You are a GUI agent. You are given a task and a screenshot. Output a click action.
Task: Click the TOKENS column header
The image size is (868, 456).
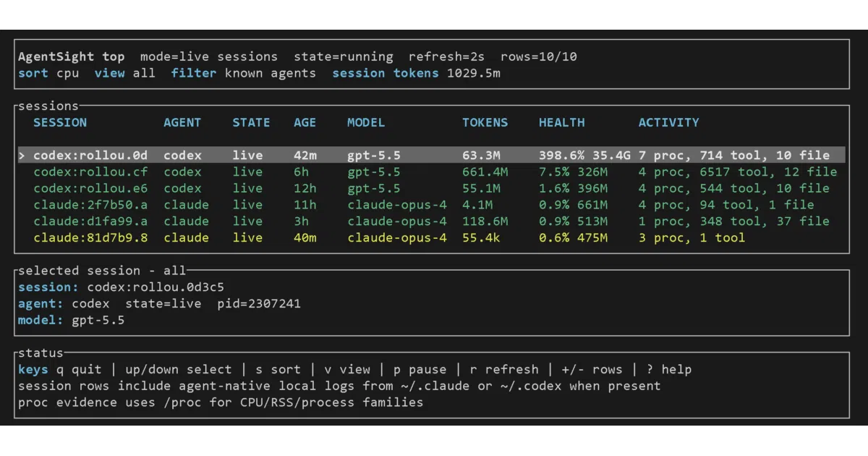click(485, 122)
